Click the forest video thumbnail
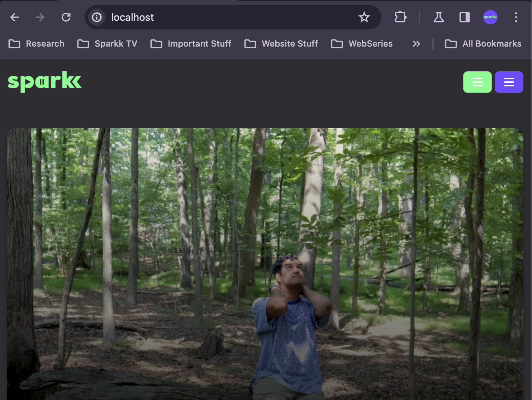 point(265,264)
